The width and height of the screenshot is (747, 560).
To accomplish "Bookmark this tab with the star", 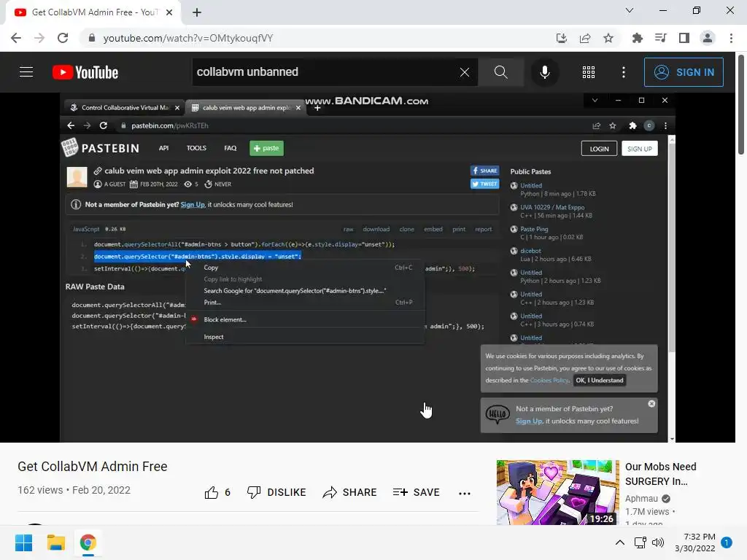I will (608, 38).
